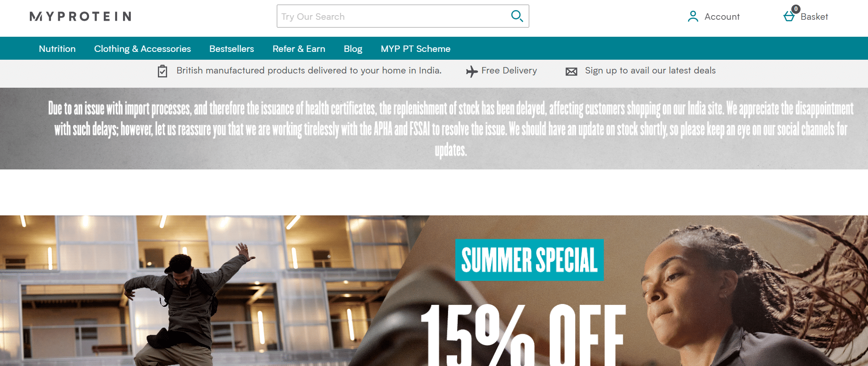868x366 pixels.
Task: Open the Nutrition menu
Action: [57, 49]
